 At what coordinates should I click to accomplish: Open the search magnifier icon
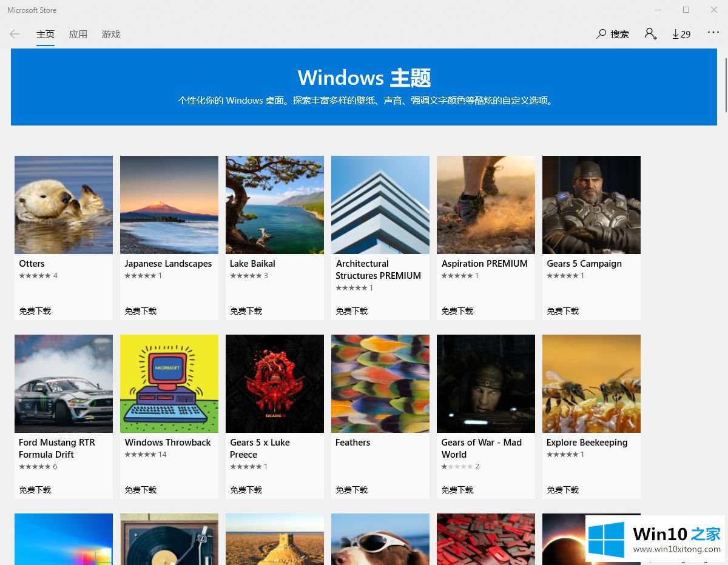601,34
